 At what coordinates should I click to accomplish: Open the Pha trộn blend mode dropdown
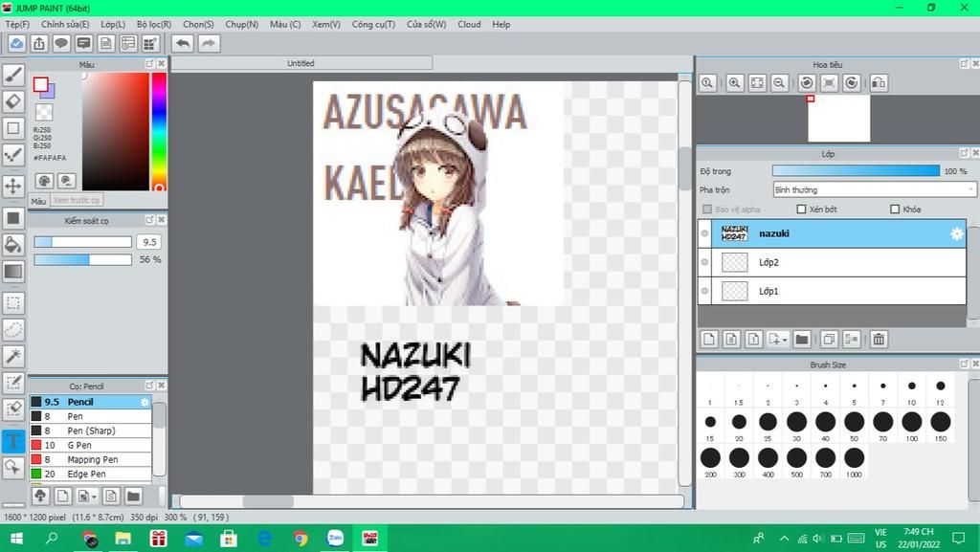click(x=875, y=189)
